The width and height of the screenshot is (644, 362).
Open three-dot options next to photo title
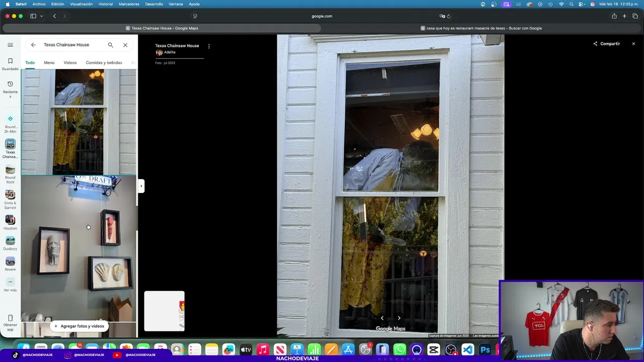209,46
